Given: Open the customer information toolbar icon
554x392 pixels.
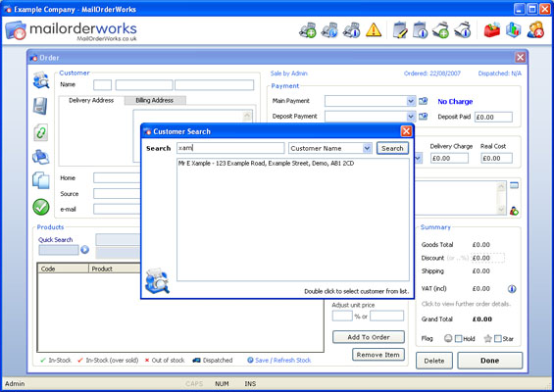Looking at the screenshot, I should [351, 30].
